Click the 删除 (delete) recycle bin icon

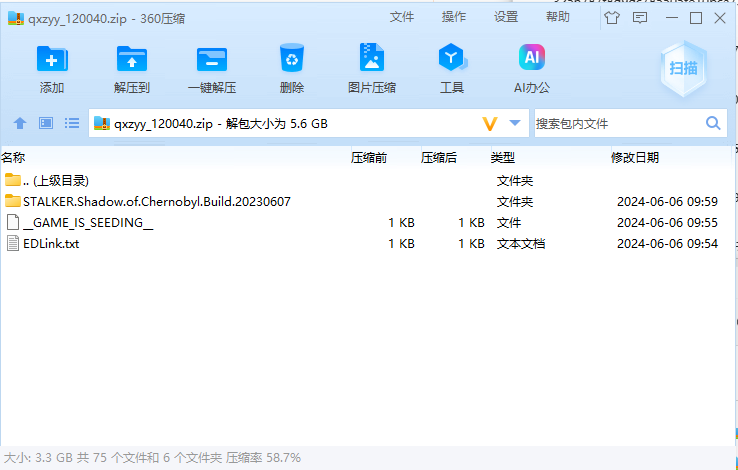[292, 58]
